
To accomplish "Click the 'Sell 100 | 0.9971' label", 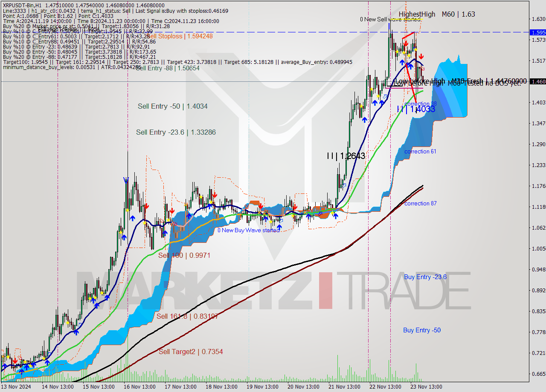I will coord(184,255).
